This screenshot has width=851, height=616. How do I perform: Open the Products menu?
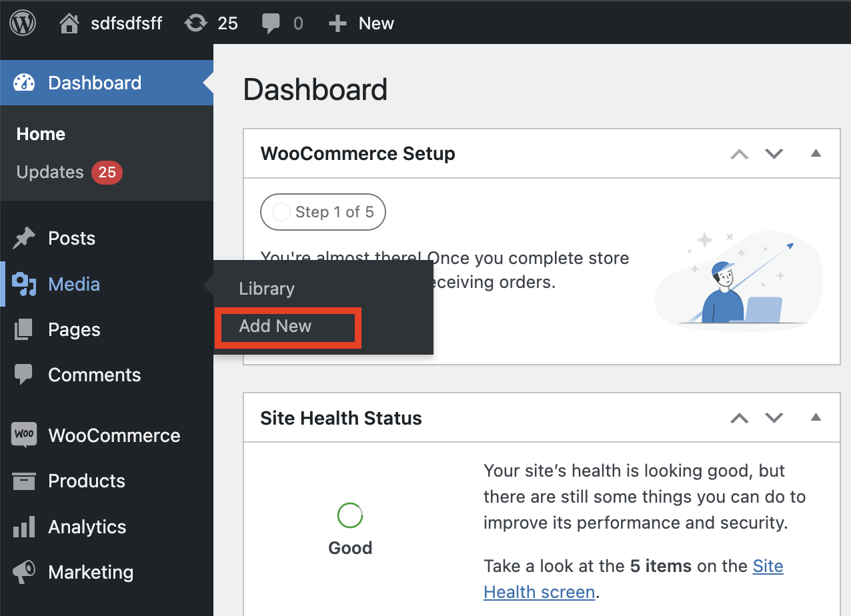click(x=107, y=481)
